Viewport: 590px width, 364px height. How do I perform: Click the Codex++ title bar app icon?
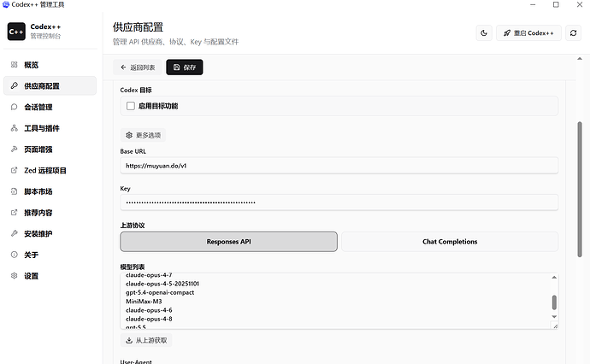[6, 4]
